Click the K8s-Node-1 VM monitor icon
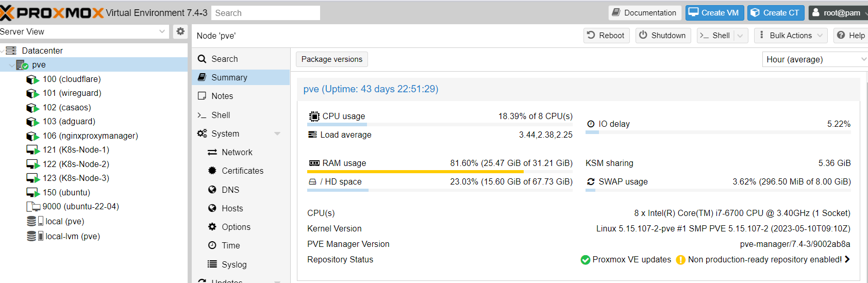Viewport: 868px width, 283px height. [x=32, y=150]
